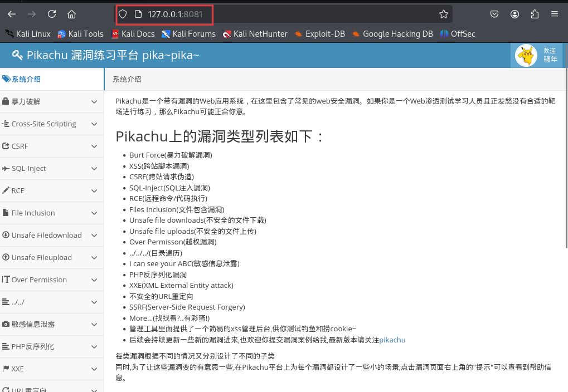568x392 pixels.
Task: Expand the chevron next to PHP反序列化
Action: (94, 347)
